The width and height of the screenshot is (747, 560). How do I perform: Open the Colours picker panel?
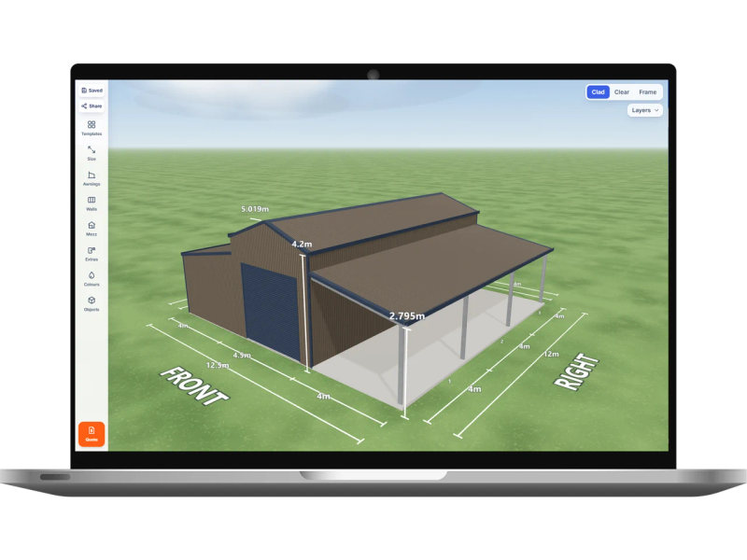coord(92,278)
